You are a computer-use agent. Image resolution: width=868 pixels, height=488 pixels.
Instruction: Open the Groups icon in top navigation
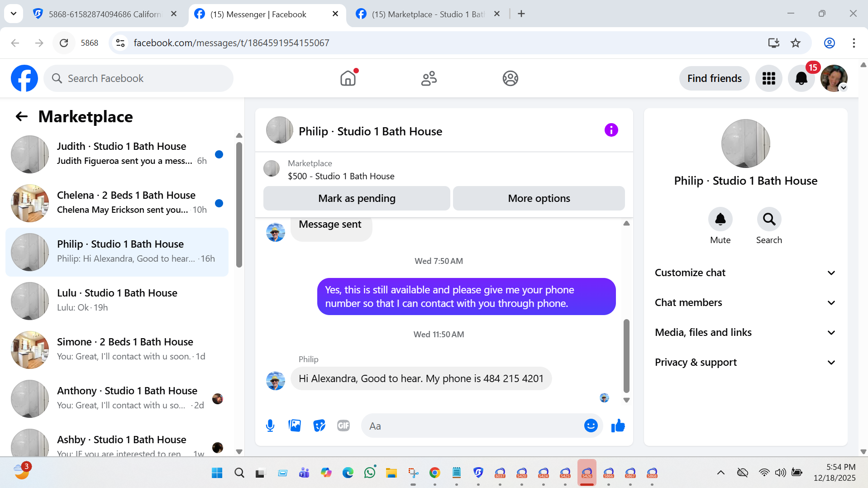510,78
